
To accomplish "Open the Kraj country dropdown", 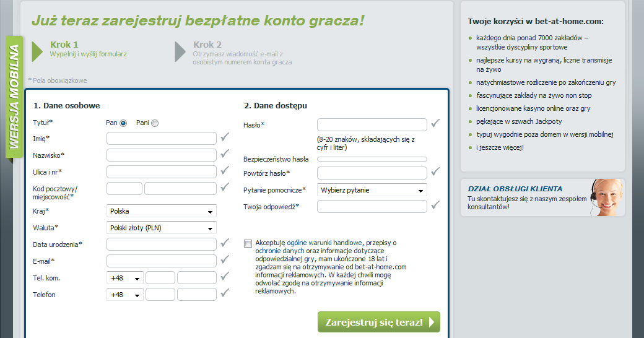I will (162, 211).
